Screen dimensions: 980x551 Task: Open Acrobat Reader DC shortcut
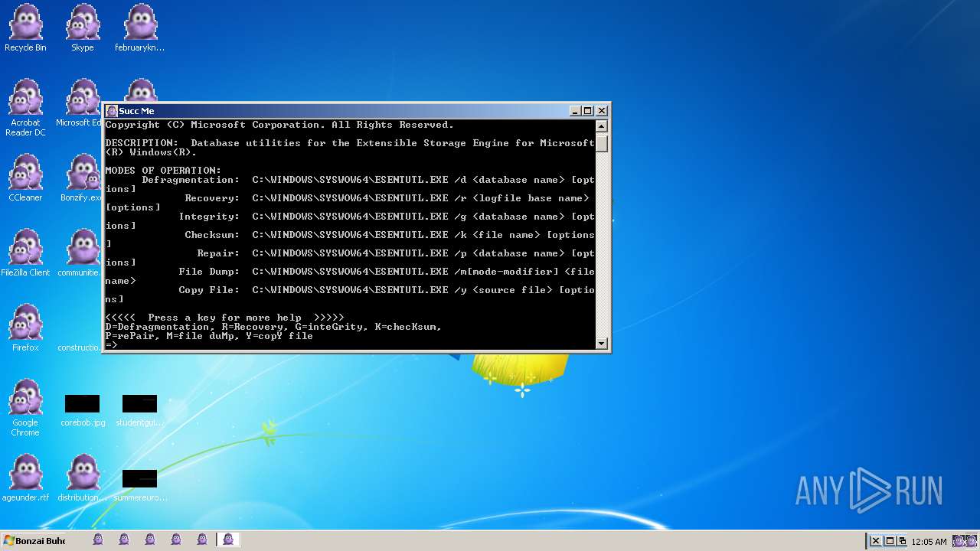point(25,108)
